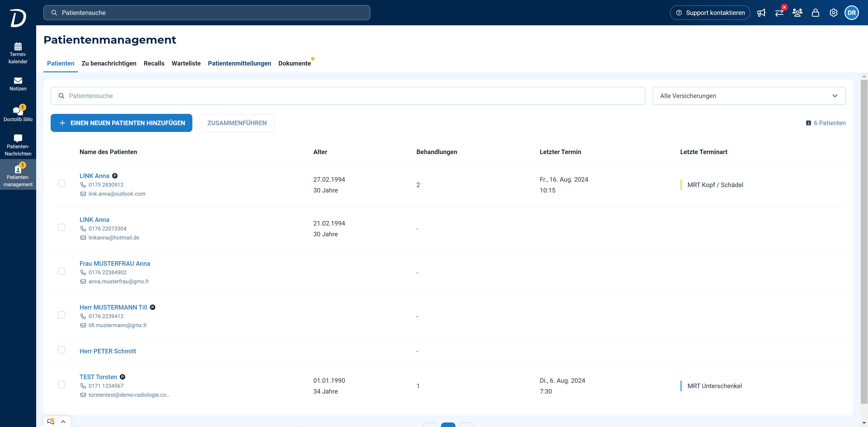Open DR user avatar menu

pyautogui.click(x=851, y=13)
